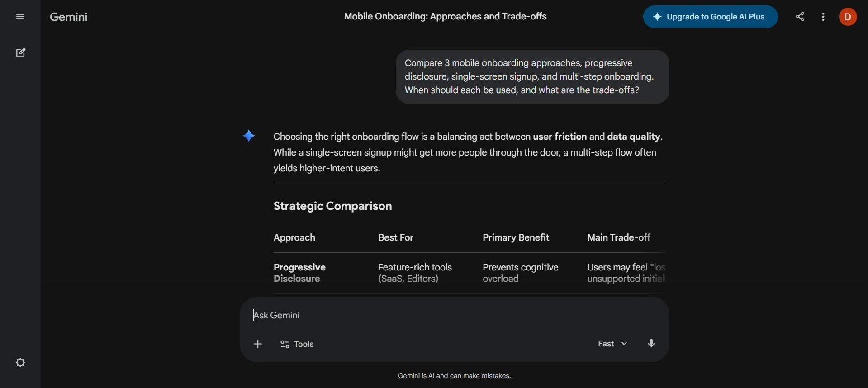Click the plus icon to add files
The width and height of the screenshot is (868, 388).
click(258, 344)
